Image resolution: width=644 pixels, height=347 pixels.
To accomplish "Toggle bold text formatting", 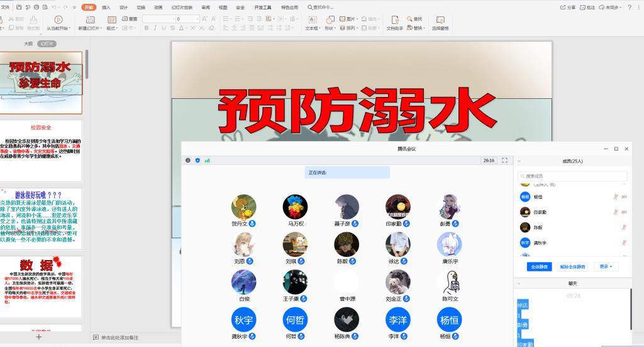I will coord(145,28).
